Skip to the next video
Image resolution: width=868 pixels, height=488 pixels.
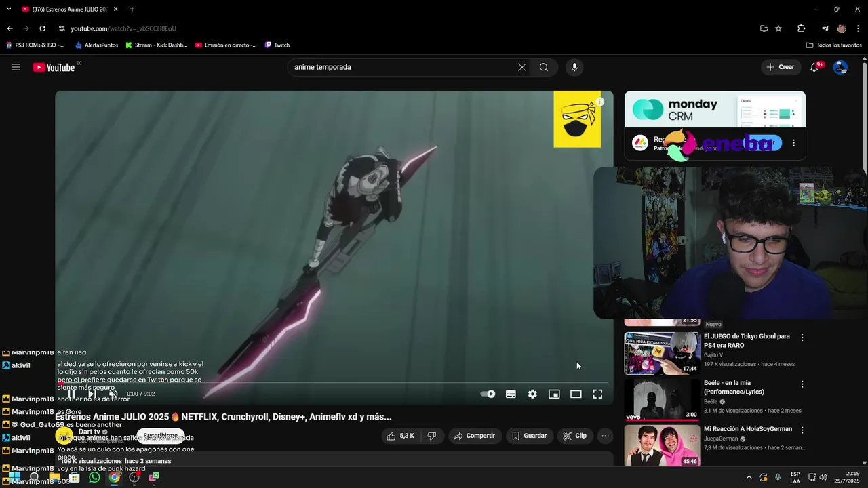click(x=92, y=394)
